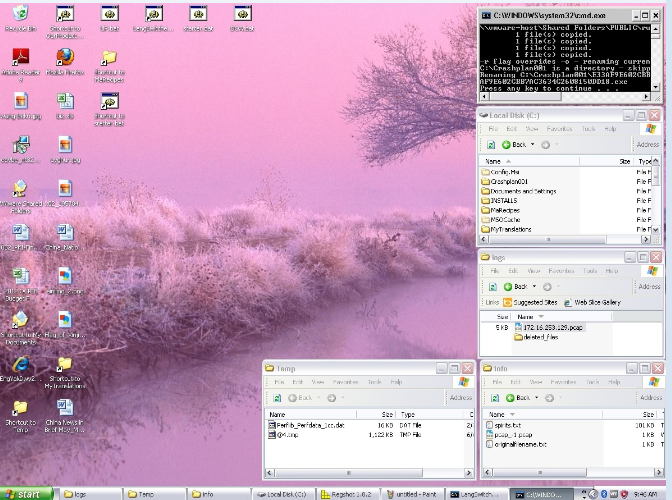Sort by Name column in Local Disk (C:) window
This screenshot has width=672, height=500.
(x=529, y=162)
